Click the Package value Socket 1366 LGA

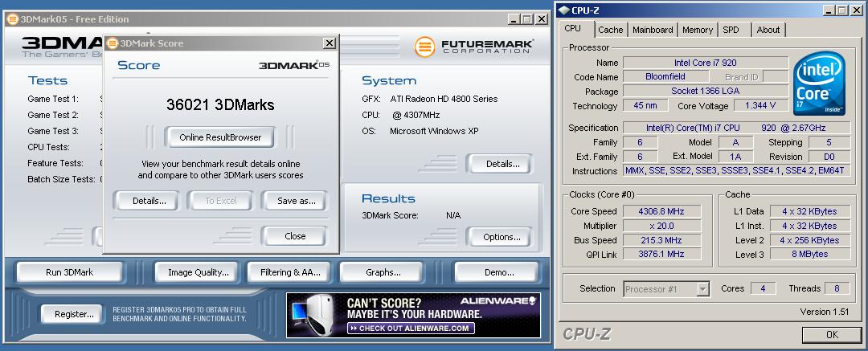coord(706,91)
